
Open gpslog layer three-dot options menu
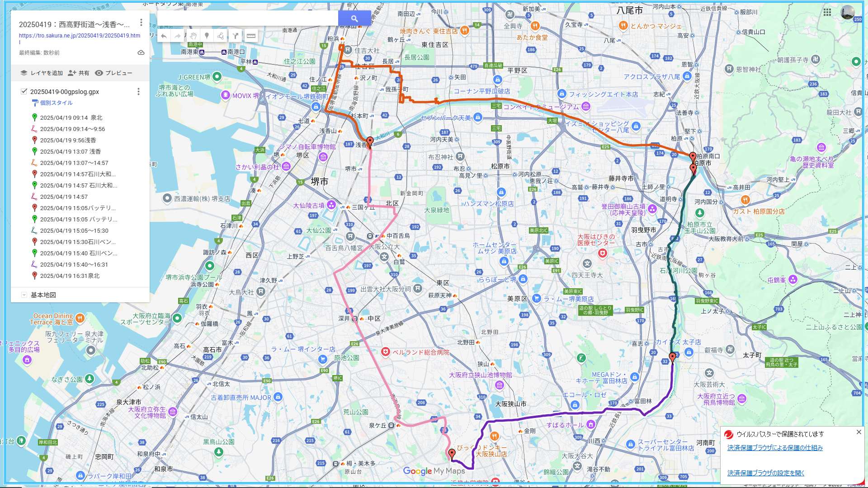click(x=138, y=92)
